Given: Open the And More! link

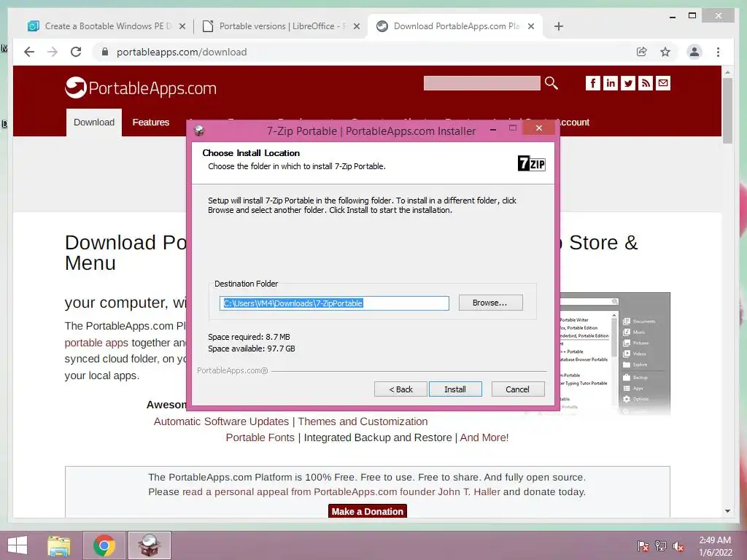Looking at the screenshot, I should [x=484, y=437].
